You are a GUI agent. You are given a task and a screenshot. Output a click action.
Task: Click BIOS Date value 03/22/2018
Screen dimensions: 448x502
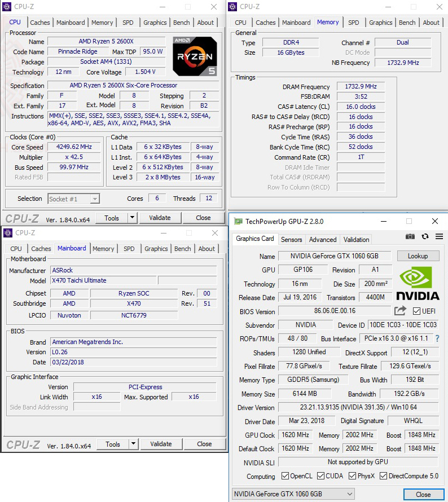(134, 362)
